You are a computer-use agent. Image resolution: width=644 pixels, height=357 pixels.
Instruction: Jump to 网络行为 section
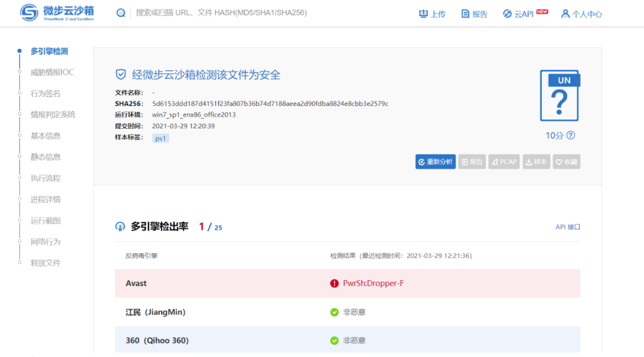[x=45, y=242]
